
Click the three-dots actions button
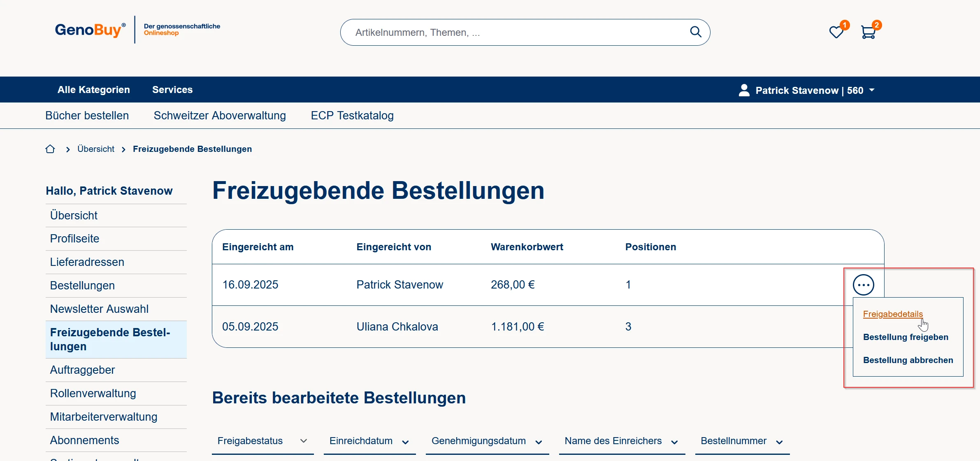(x=863, y=285)
